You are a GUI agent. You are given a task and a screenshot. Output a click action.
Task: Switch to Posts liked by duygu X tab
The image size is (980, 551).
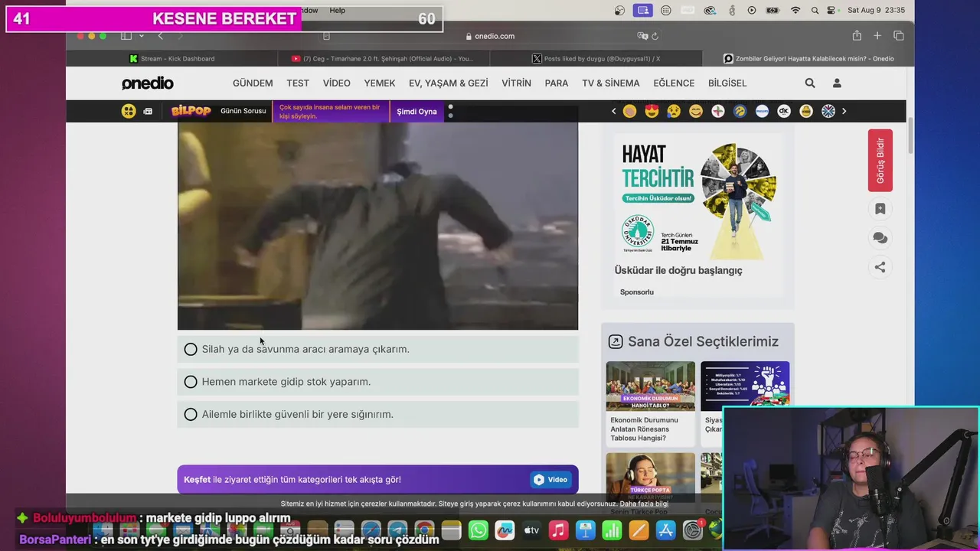[596, 59]
